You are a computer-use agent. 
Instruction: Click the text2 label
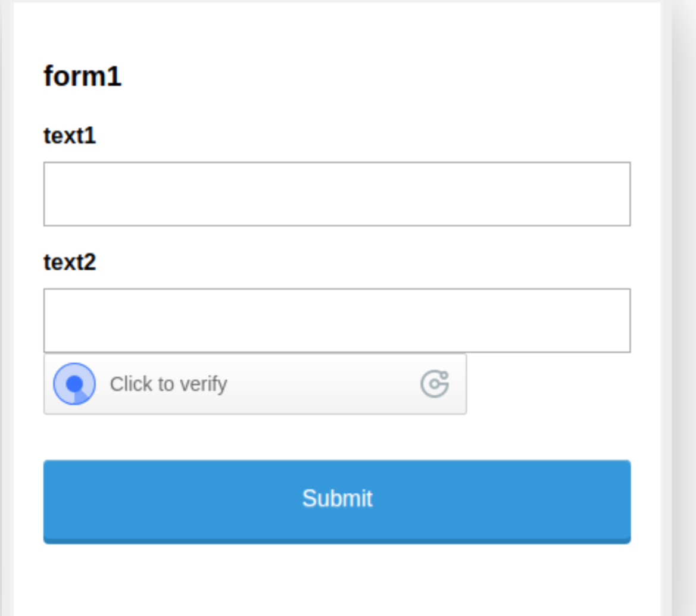pos(70,262)
